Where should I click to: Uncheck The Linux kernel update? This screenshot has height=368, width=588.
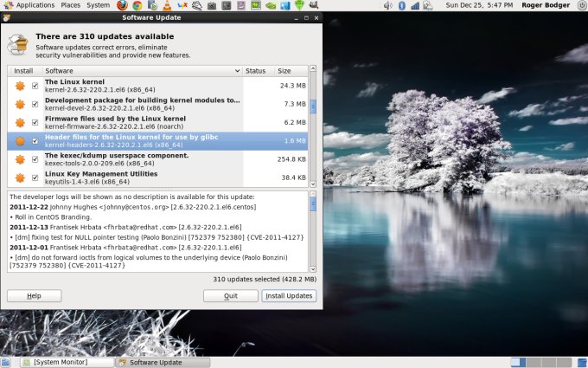[35, 86]
